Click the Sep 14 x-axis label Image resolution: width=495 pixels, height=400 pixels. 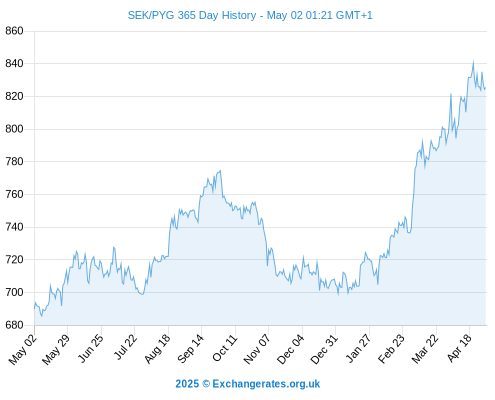tap(190, 348)
